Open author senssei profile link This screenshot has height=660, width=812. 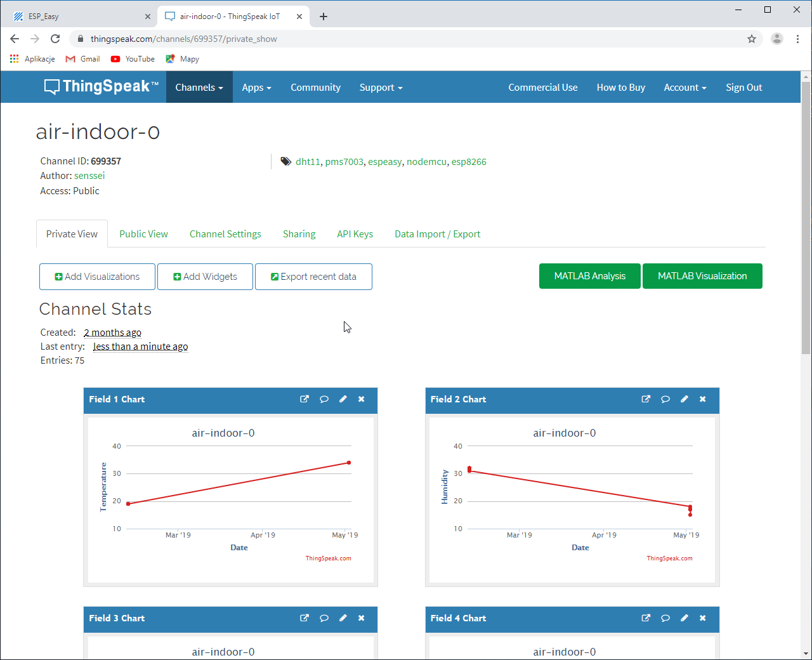point(89,176)
